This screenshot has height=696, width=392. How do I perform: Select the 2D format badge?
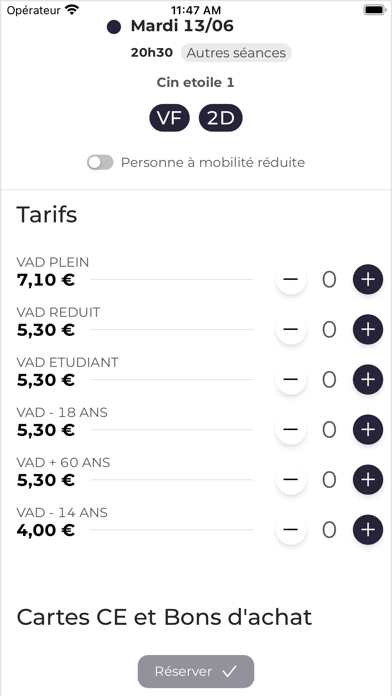[x=221, y=119]
